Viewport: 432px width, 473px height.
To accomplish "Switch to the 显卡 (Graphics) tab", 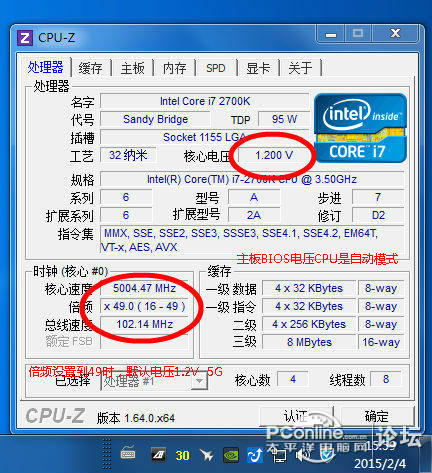I will click(258, 68).
